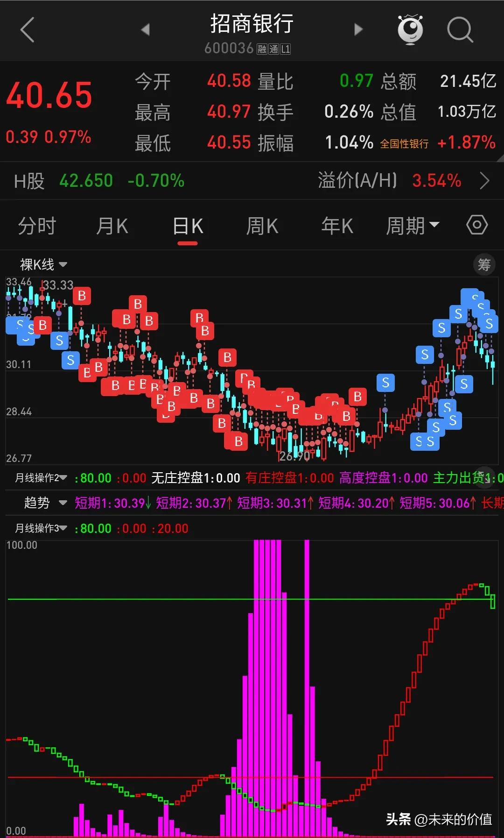This screenshot has width=504, height=838.
Task: Tap the 短期3: 30.31 trend value
Action: pos(275,503)
